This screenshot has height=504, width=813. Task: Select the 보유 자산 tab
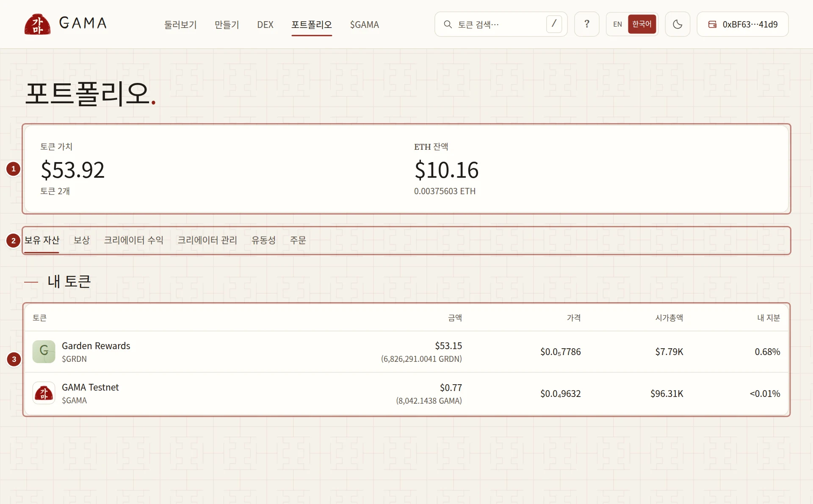tap(41, 240)
